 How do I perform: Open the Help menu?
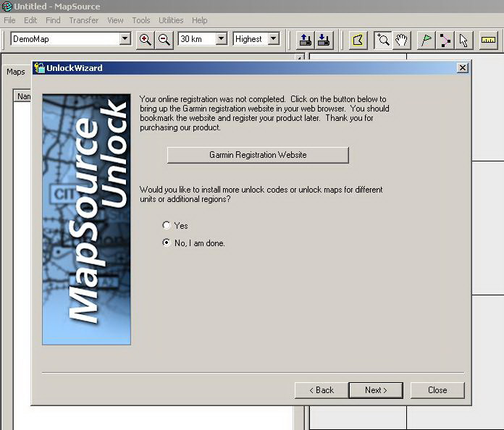(200, 20)
